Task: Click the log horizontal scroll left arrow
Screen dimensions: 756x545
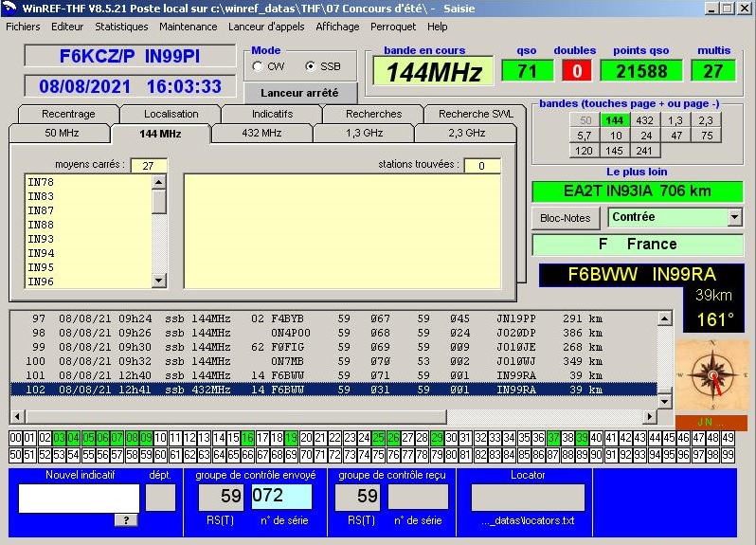Action: 17,416
